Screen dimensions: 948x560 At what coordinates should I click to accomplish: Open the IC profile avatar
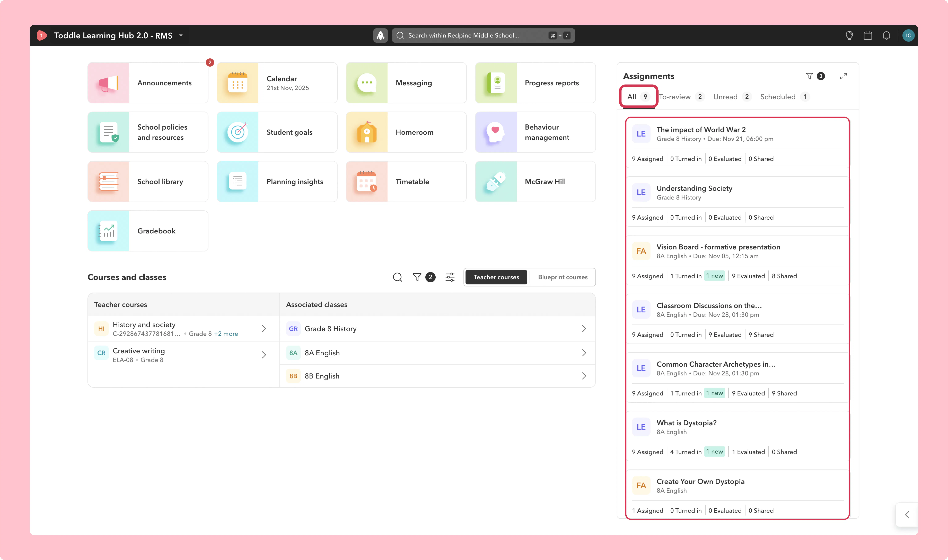[908, 35]
